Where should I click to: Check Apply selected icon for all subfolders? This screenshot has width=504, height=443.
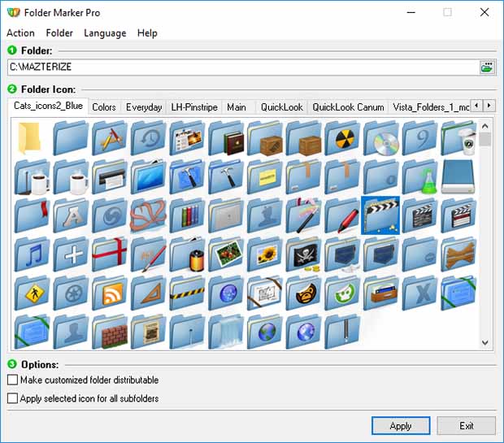tap(83, 398)
